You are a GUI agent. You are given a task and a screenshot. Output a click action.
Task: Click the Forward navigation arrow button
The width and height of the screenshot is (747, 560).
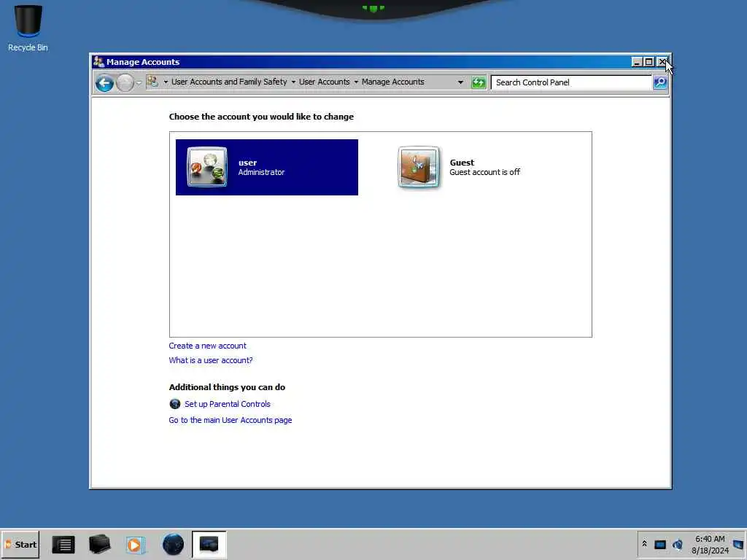click(125, 83)
